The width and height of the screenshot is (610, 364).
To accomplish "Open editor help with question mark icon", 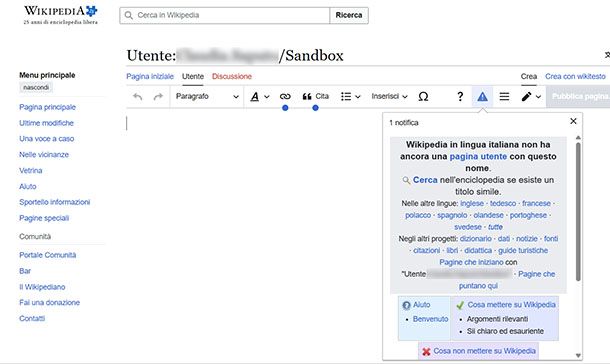I will click(460, 96).
